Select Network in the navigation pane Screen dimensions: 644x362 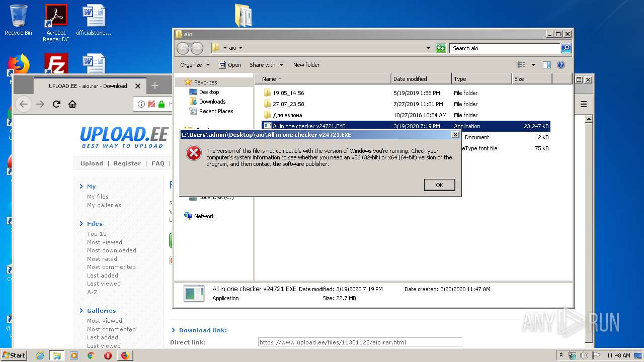pos(204,216)
